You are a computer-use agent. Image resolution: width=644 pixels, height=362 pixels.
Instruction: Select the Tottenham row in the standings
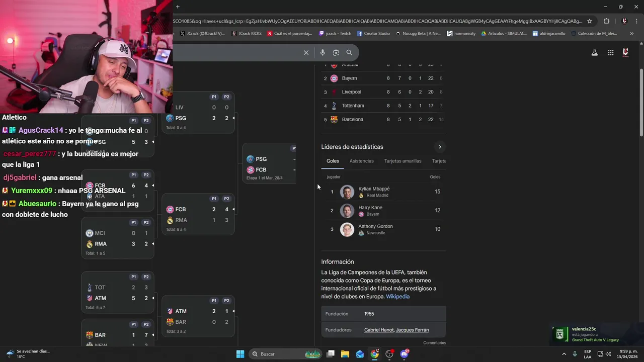(x=383, y=106)
